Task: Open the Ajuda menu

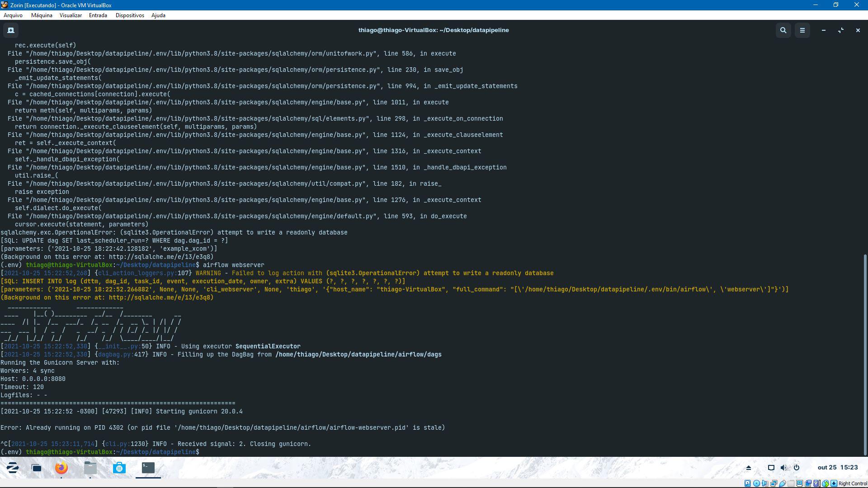Action: [158, 15]
